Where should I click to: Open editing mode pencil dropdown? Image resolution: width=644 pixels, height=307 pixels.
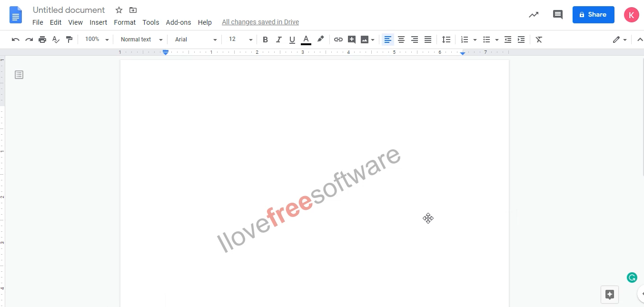click(x=620, y=40)
